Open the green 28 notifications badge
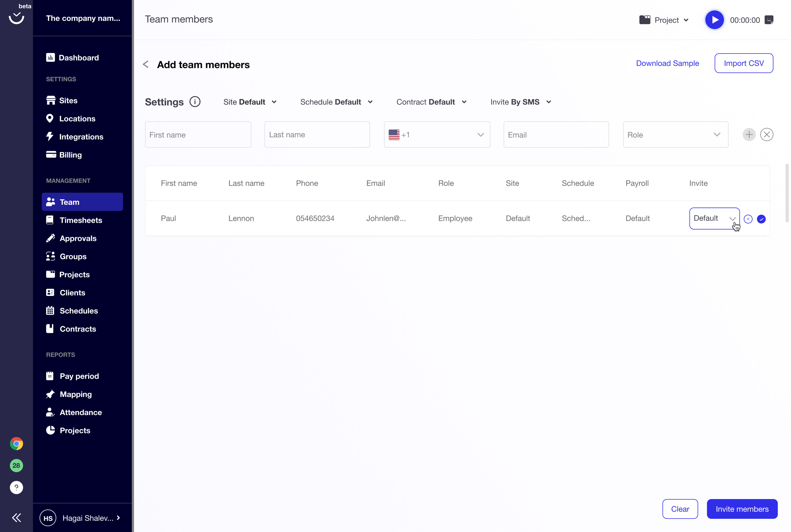 [x=16, y=466]
